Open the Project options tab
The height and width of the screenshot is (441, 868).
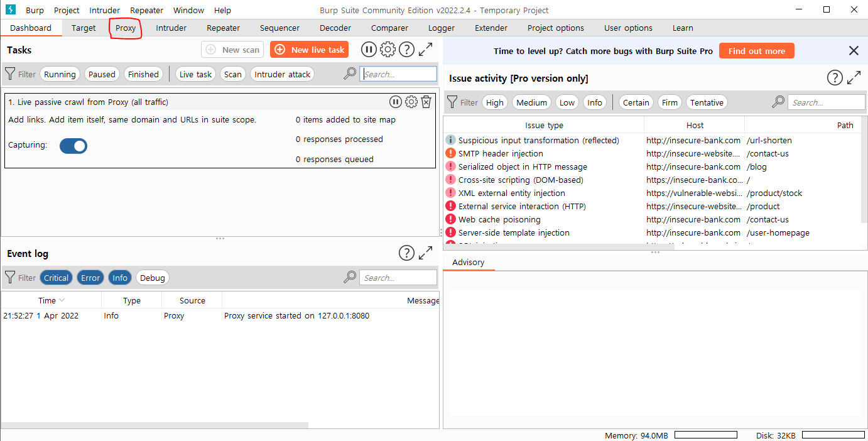point(556,28)
